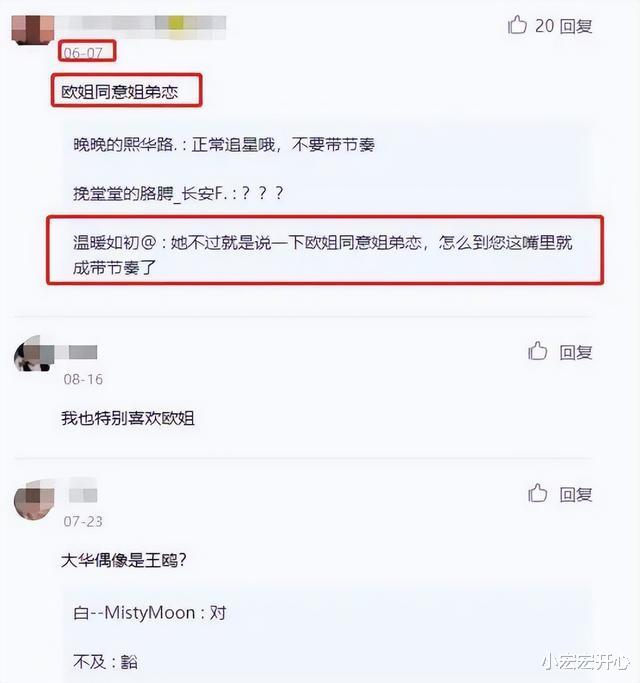Like the 欧姐同意姐弟恋 comment with 20 likes

pos(517,25)
